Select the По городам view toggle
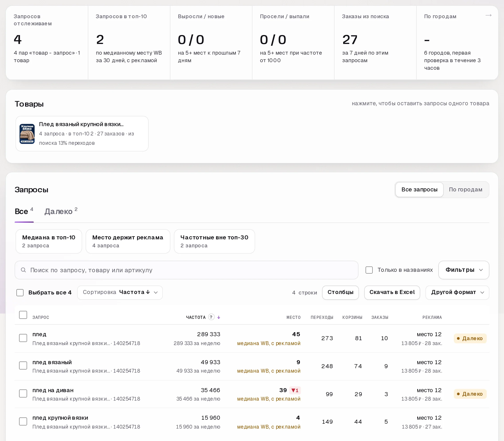This screenshot has height=441, width=504. coord(465,189)
